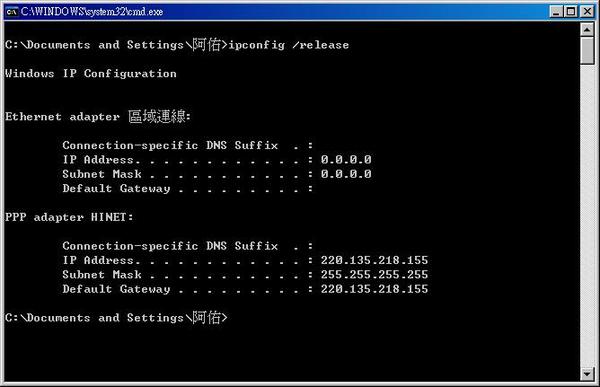This screenshot has width=600, height=387.
Task: Click the Ethernet IP Address 0.0.0.0 value
Action: pyautogui.click(x=346, y=159)
